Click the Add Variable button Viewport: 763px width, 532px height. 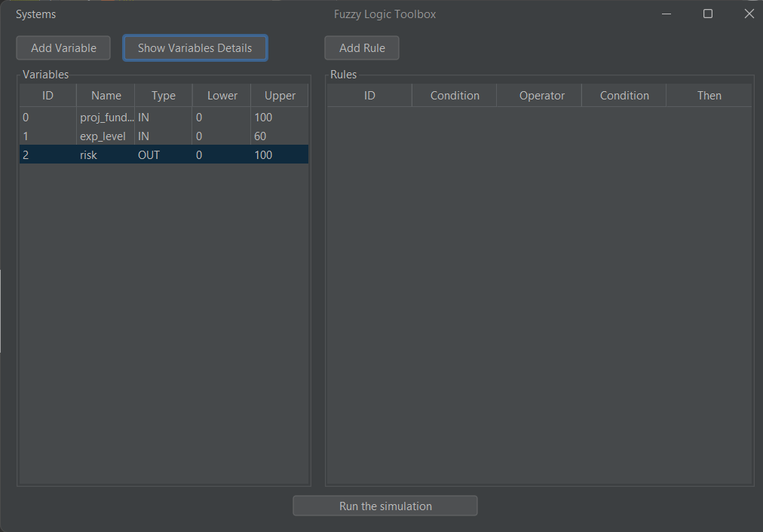point(63,47)
